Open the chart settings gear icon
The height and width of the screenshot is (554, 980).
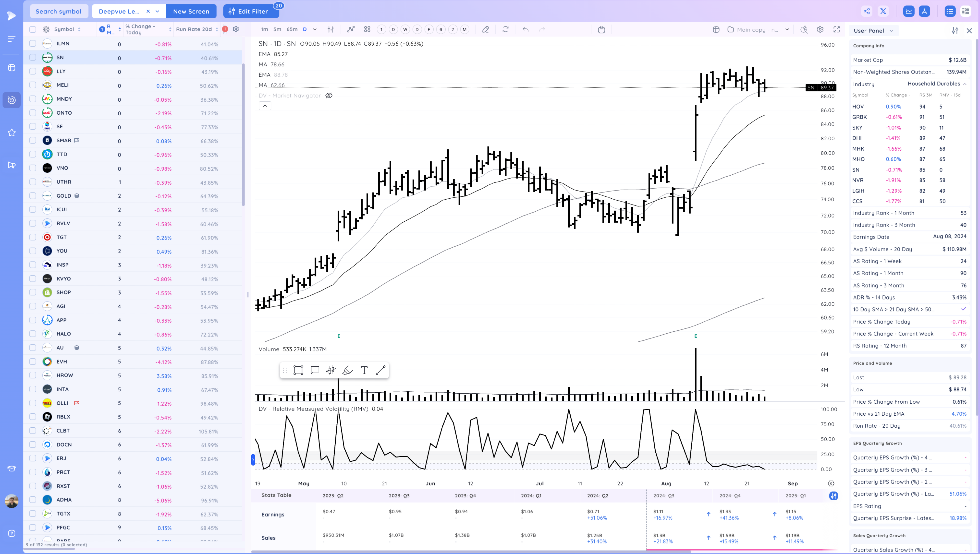tap(820, 29)
